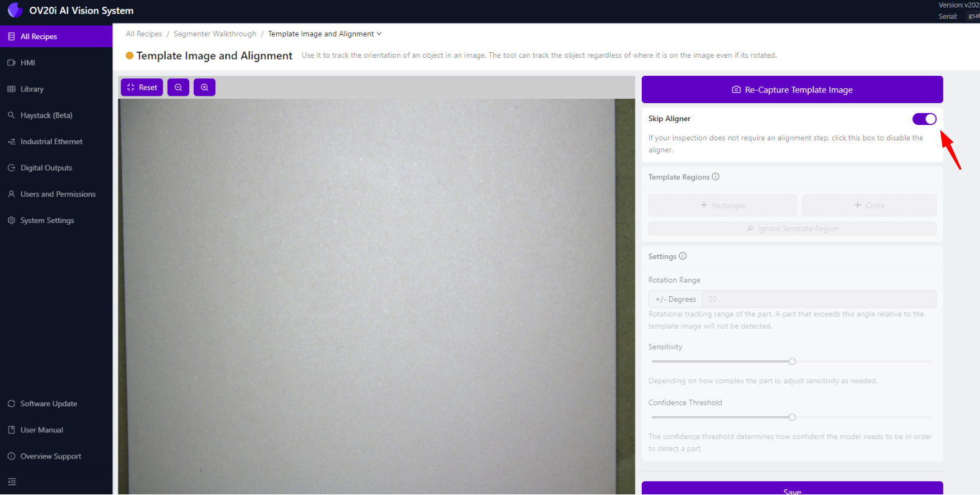Go to All Recipes breadcrumb link
This screenshot has height=495, width=980.
tap(144, 34)
